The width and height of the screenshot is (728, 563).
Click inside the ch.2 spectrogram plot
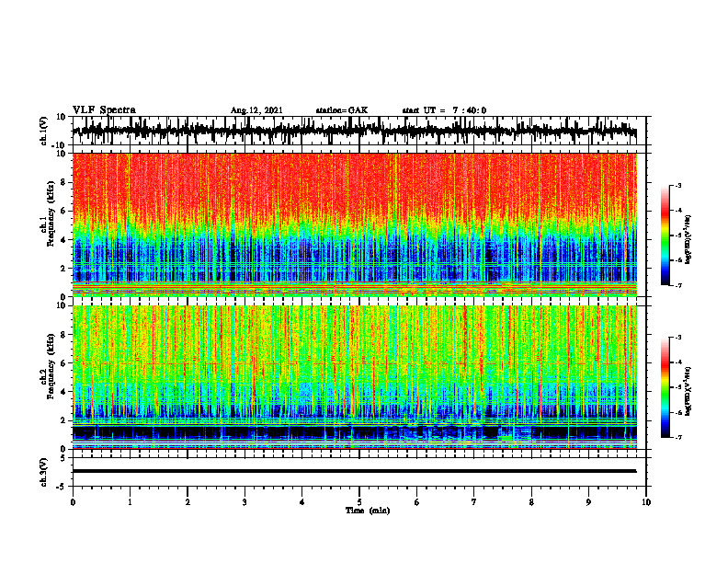click(355, 377)
